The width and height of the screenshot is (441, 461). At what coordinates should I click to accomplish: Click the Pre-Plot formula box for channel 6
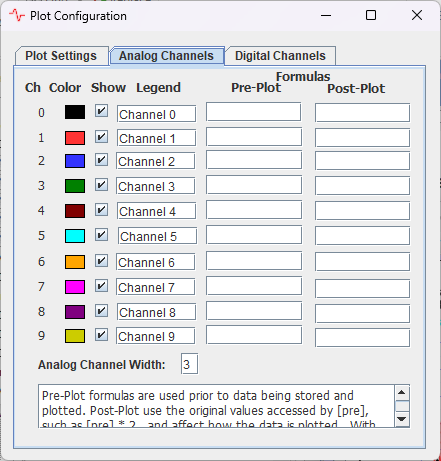pos(254,261)
